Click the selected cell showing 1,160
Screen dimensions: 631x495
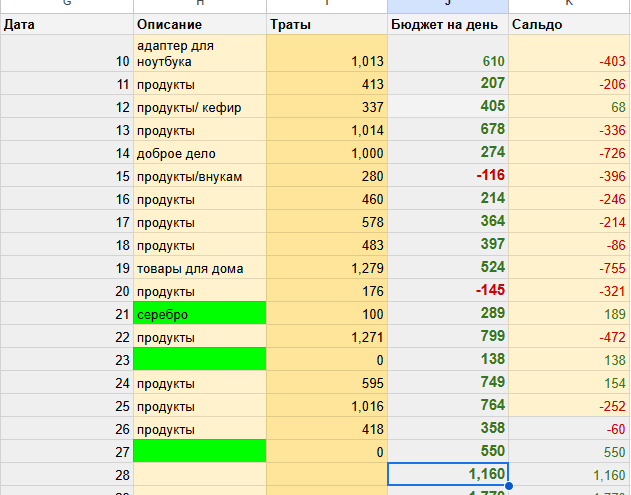tap(448, 474)
